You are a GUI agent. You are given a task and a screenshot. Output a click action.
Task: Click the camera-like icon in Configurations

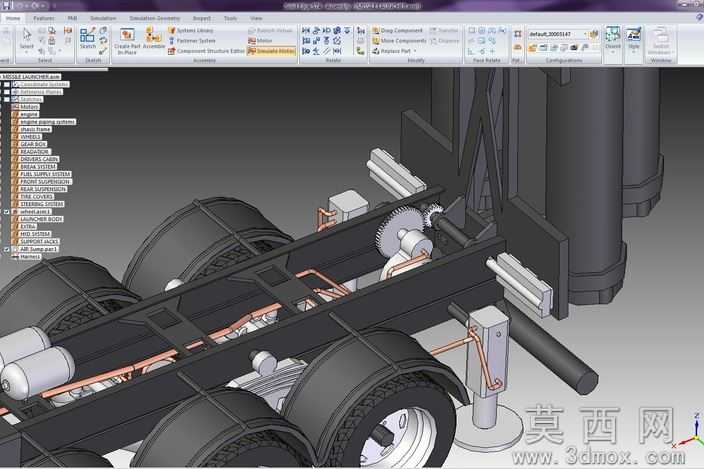[574, 48]
